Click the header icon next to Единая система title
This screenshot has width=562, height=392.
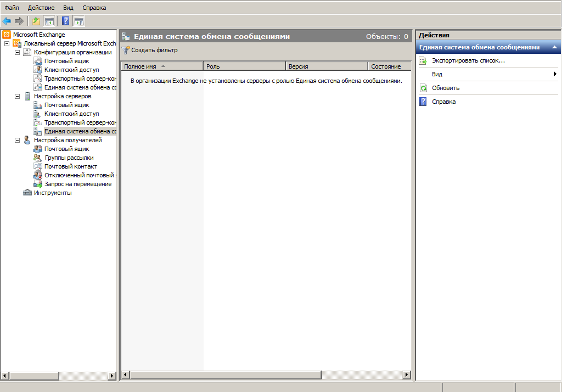pyautogui.click(x=126, y=37)
